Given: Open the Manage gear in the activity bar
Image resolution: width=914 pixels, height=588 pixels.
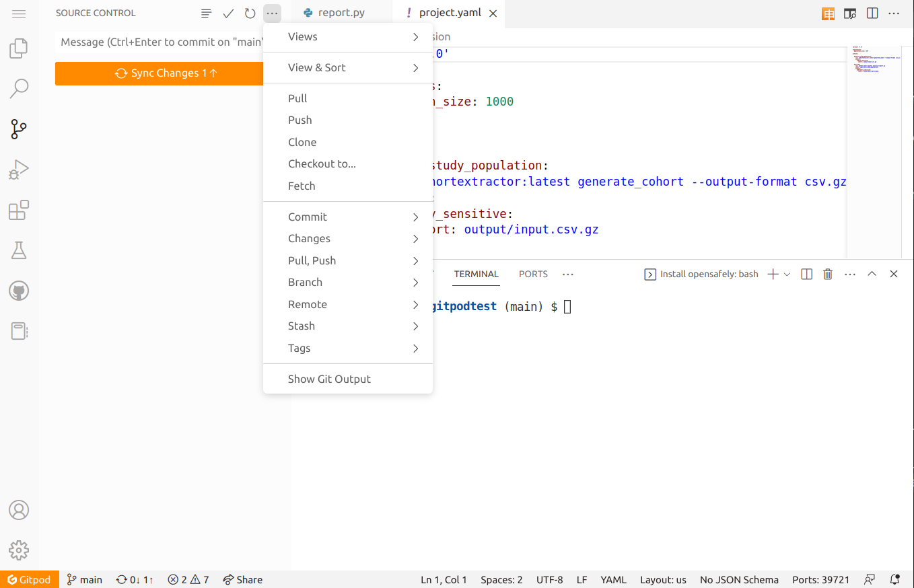Looking at the screenshot, I should pos(19,550).
